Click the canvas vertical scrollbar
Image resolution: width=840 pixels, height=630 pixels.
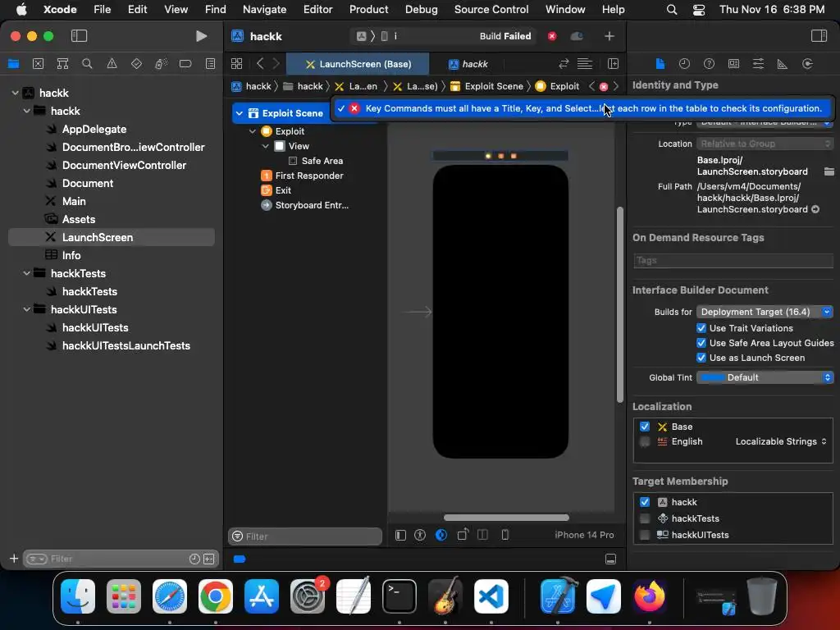pos(620,304)
